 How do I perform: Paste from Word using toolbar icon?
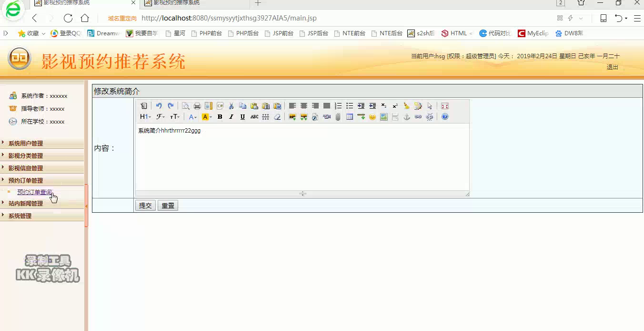277,106
